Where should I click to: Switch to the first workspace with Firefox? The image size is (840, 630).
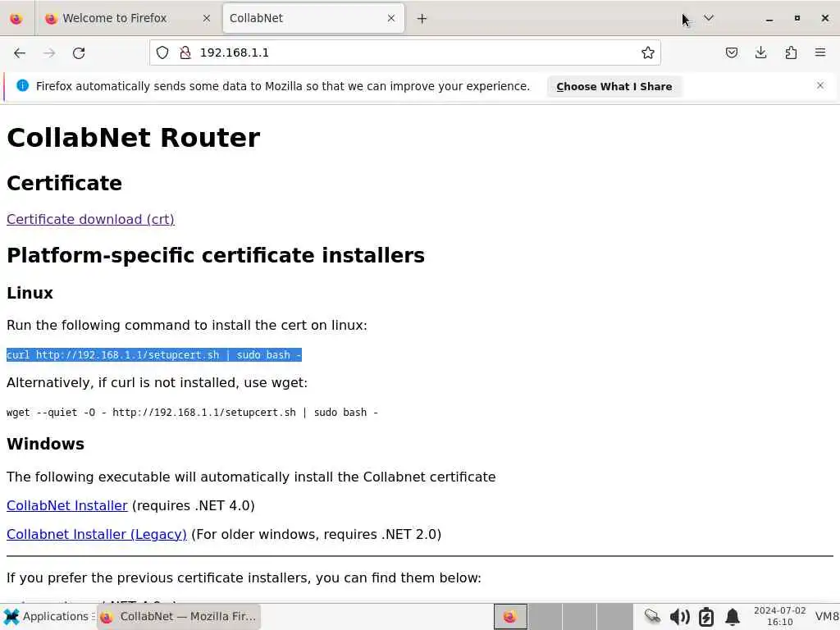tap(510, 617)
